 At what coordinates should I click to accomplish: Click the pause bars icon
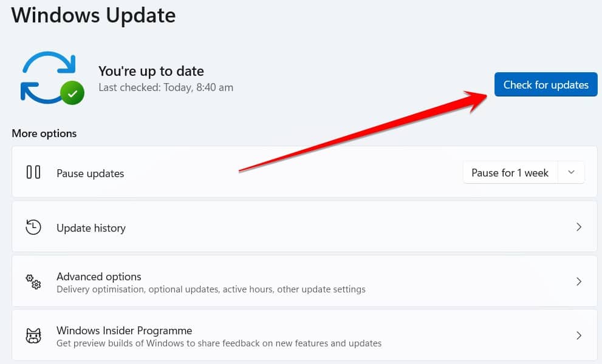pyautogui.click(x=33, y=172)
